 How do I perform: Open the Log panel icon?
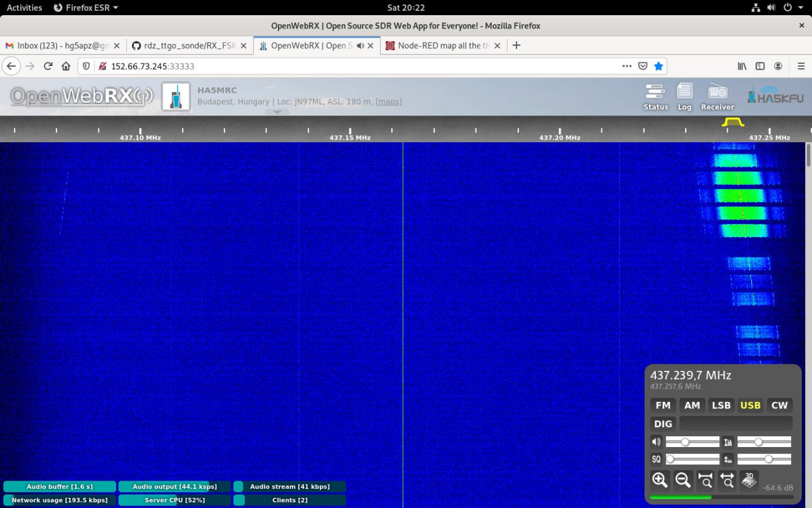tap(684, 97)
